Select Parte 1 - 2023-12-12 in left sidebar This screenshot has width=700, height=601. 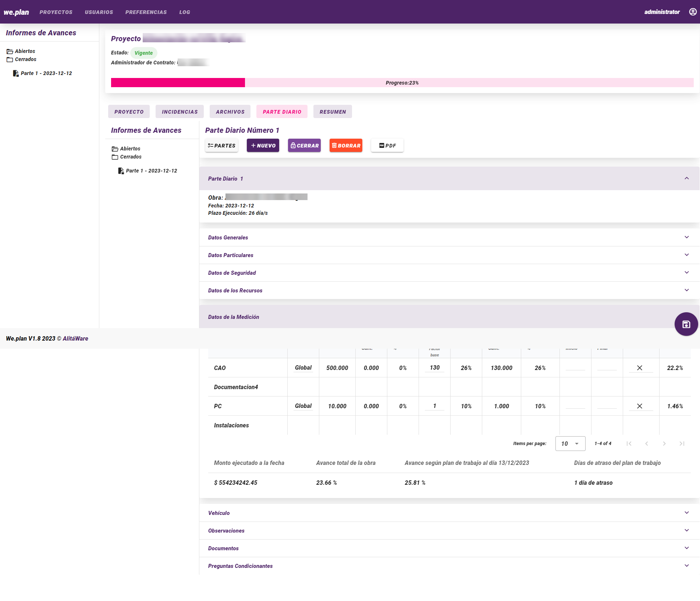(x=46, y=73)
